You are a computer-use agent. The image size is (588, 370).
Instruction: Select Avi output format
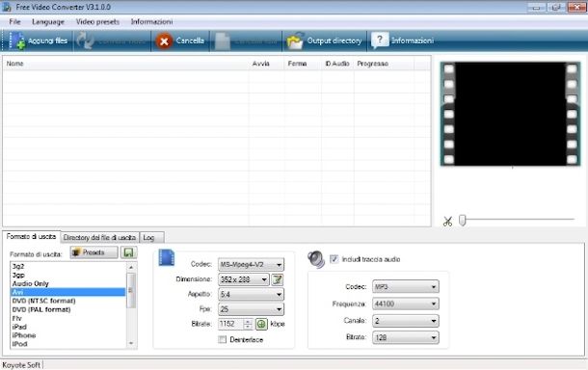pyautogui.click(x=68, y=292)
